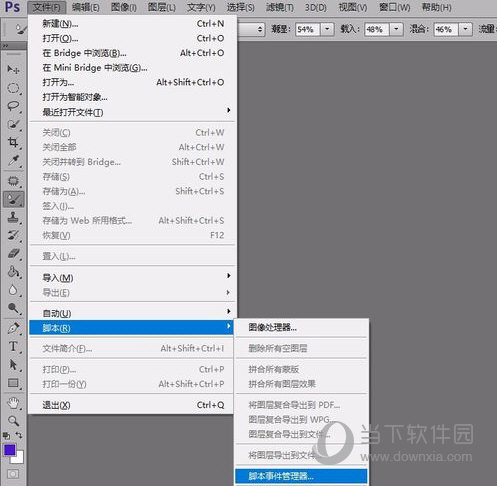Click the 潮湿 54% value field
This screenshot has width=497, height=486.
click(x=308, y=29)
